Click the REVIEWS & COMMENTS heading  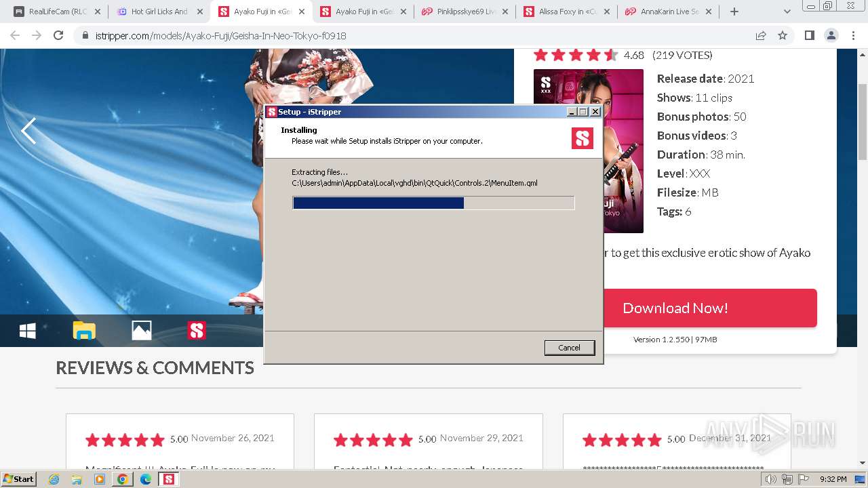click(x=155, y=367)
